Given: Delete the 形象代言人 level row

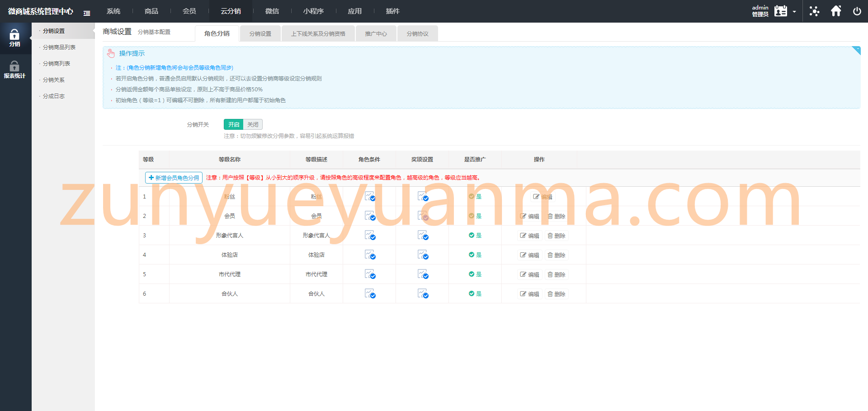Looking at the screenshot, I should pyautogui.click(x=557, y=236).
